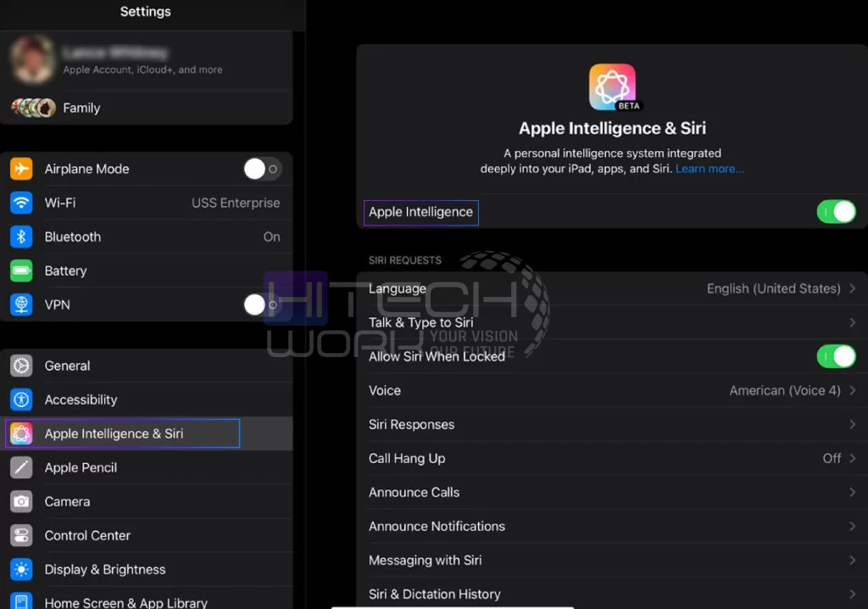Expand Talk & Type to Siri chevron
Viewport: 868px width, 609px height.
tap(853, 322)
